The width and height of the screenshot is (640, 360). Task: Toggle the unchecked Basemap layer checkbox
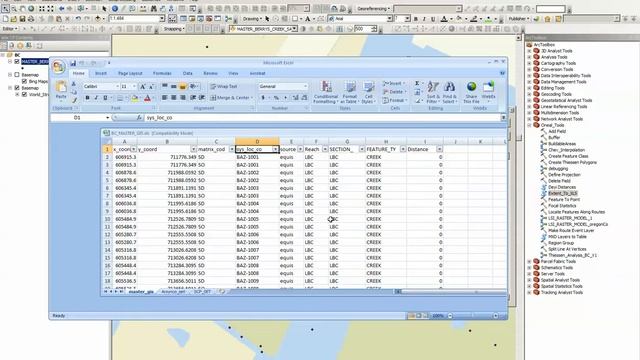coord(17,75)
